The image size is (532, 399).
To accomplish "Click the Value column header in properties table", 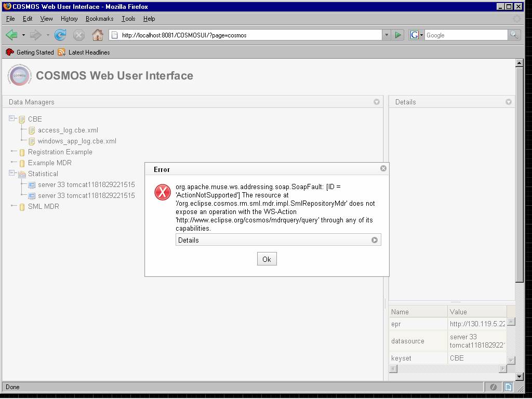I will tap(477, 312).
